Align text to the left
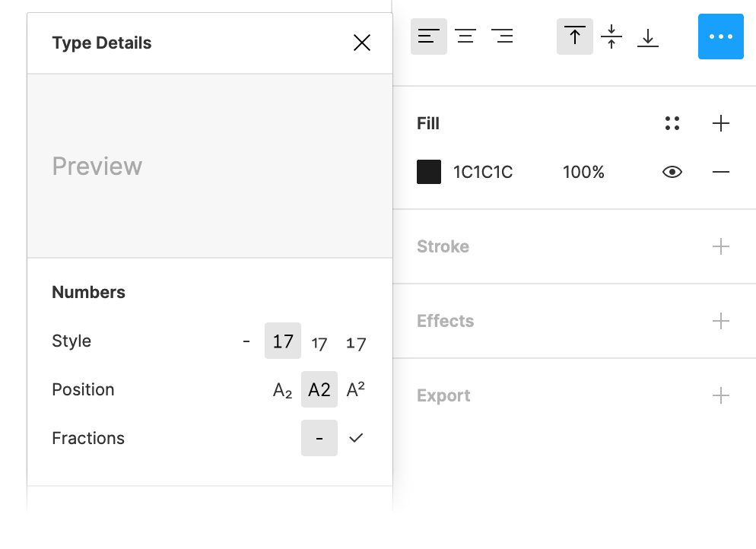The width and height of the screenshot is (756, 549). pyautogui.click(x=429, y=36)
